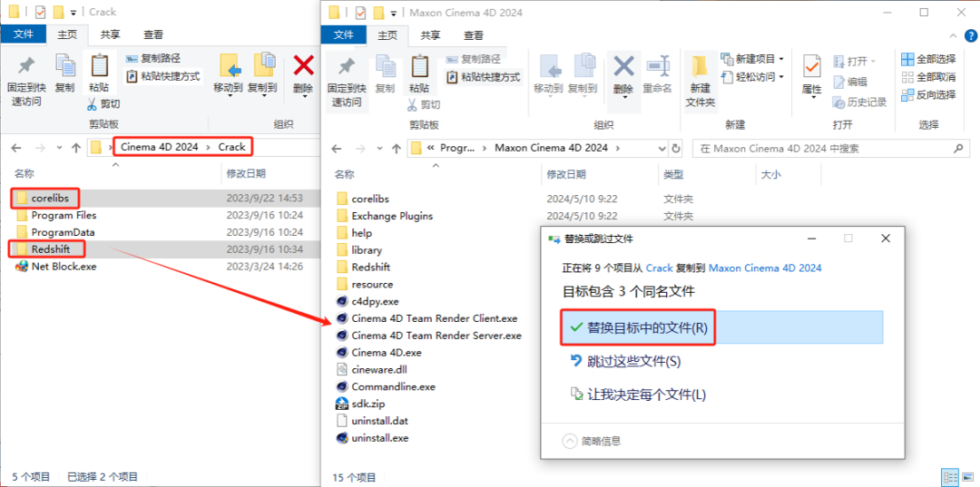980x487 pixels.
Task: Click Maxon Cinema 4D 2024 link in dialog
Action: pos(765,268)
